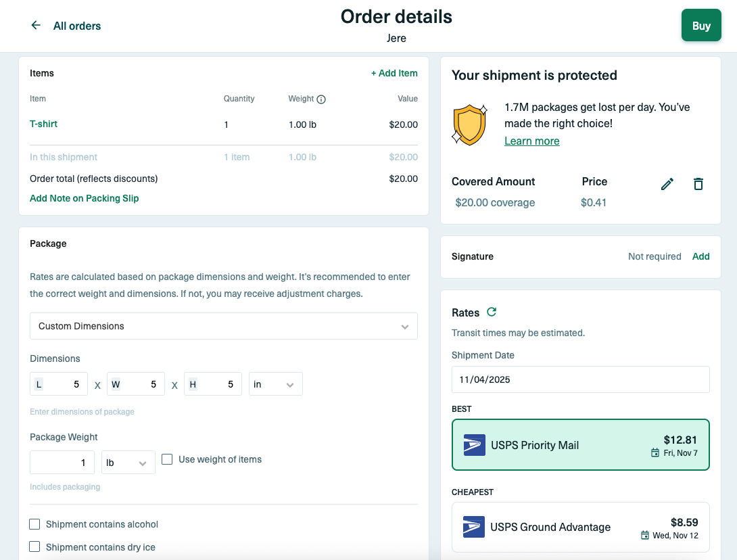The width and height of the screenshot is (737, 560).
Task: Click the USPS logo on Priority Mail
Action: pyautogui.click(x=474, y=445)
